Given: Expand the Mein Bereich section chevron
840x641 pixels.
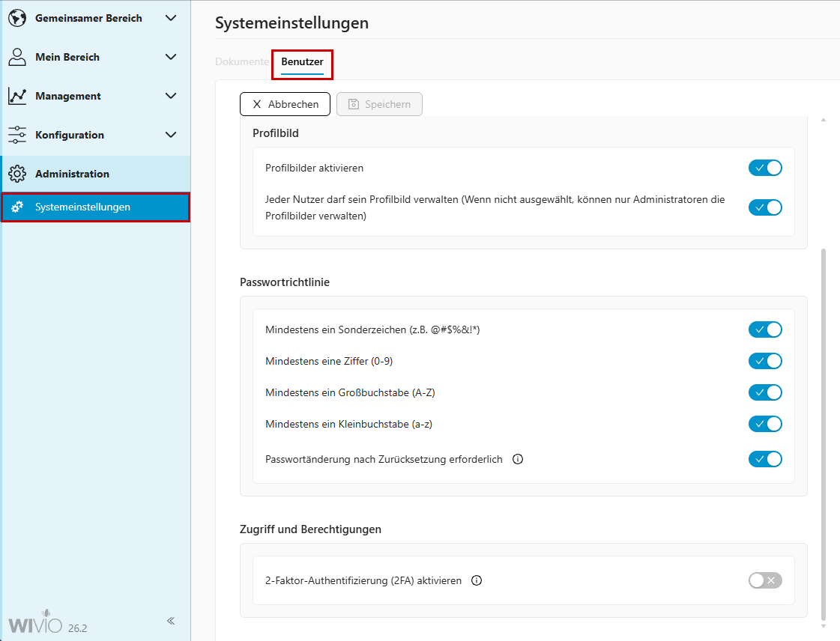Looking at the screenshot, I should click(x=171, y=57).
